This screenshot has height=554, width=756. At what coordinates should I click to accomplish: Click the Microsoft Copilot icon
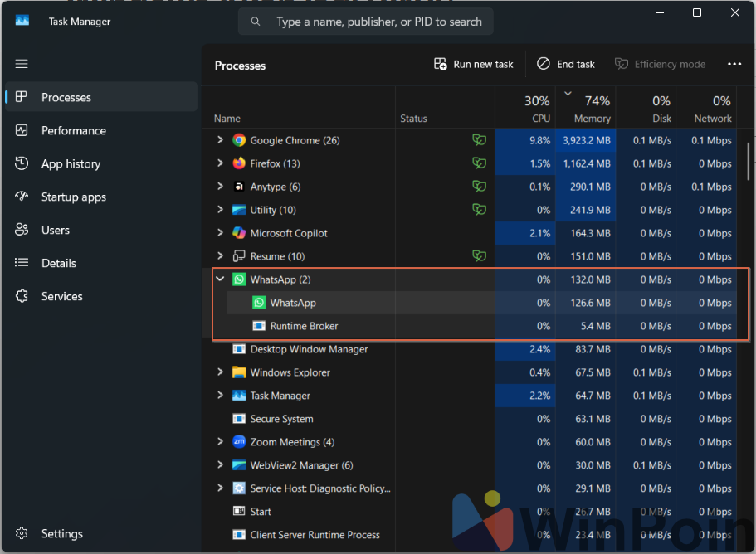(x=239, y=233)
